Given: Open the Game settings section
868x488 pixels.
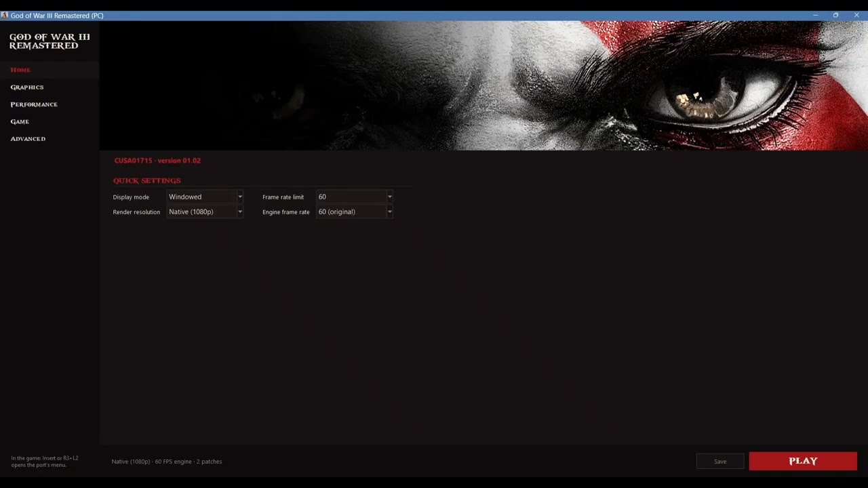Looking at the screenshot, I should click(x=20, y=122).
